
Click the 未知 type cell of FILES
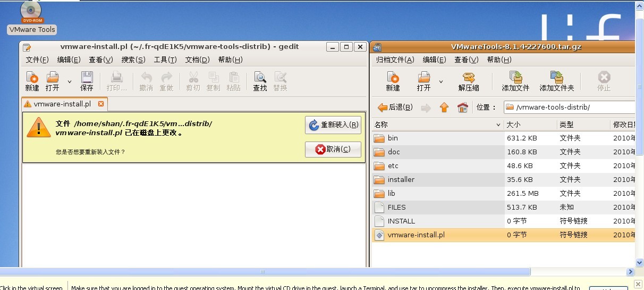point(566,207)
